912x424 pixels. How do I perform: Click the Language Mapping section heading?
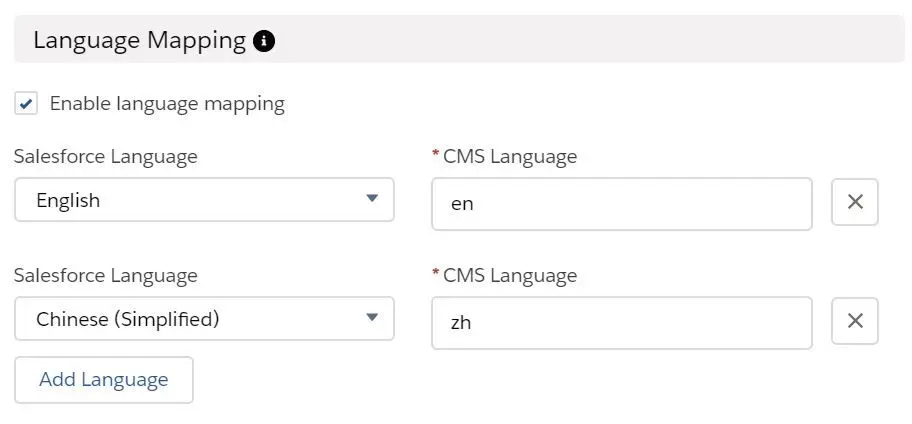[140, 41]
